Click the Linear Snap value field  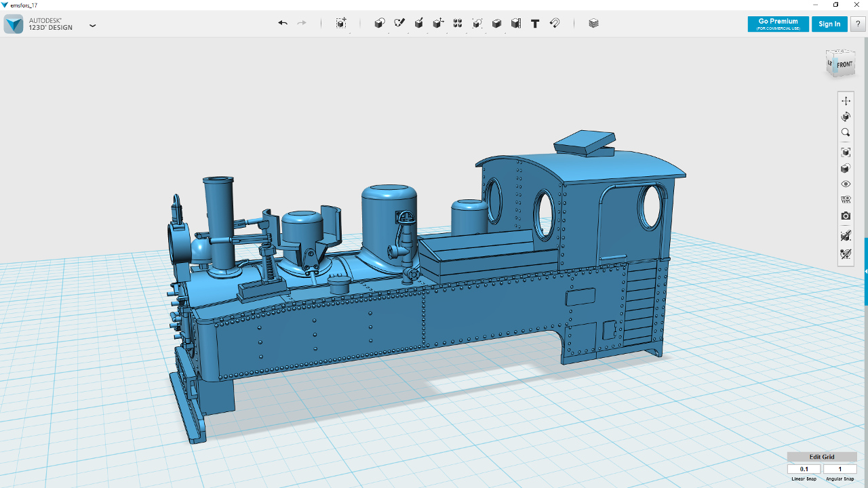coord(804,469)
